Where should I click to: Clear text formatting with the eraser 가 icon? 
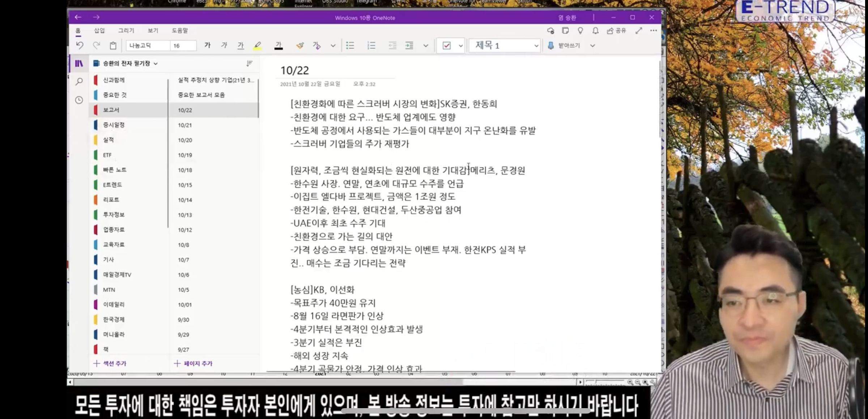pos(316,46)
